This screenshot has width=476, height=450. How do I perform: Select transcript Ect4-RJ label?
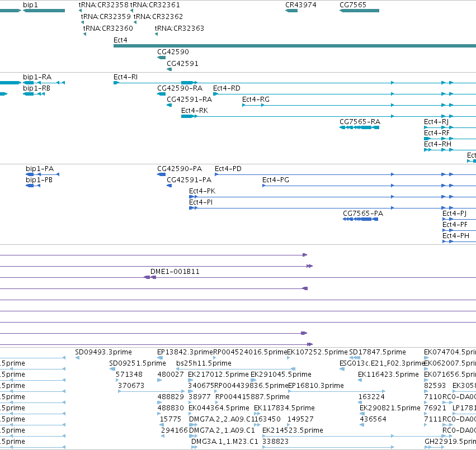tap(436, 122)
